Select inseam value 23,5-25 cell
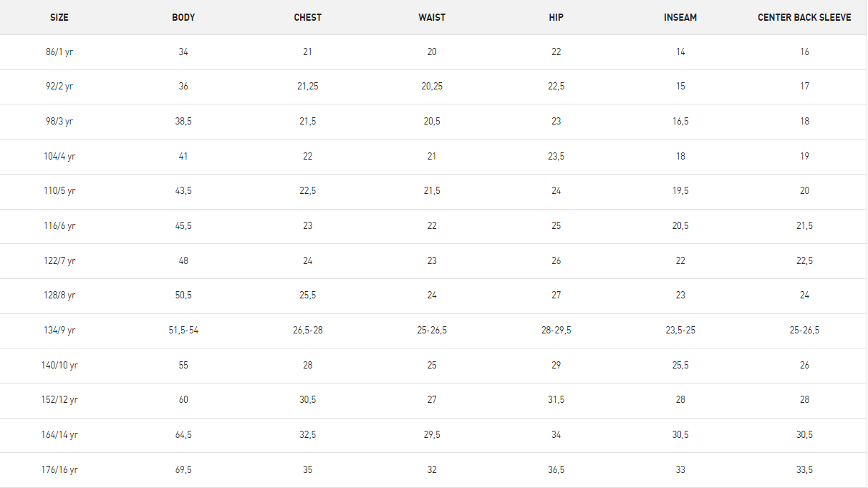 click(680, 330)
